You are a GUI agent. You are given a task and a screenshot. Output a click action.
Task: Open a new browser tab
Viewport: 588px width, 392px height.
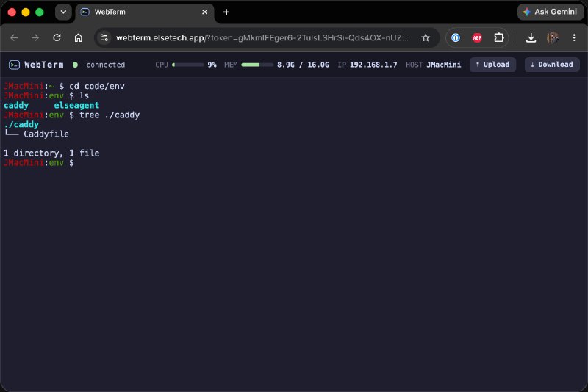tap(226, 12)
